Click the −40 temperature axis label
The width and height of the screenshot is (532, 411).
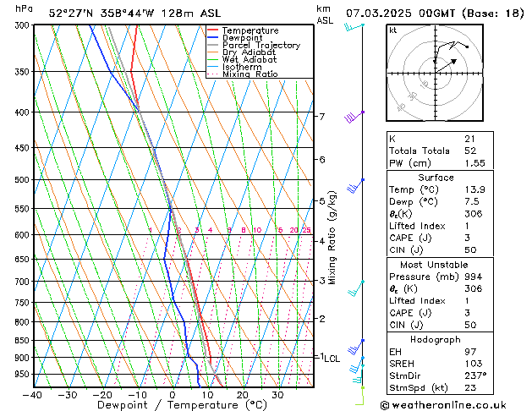click(x=32, y=395)
